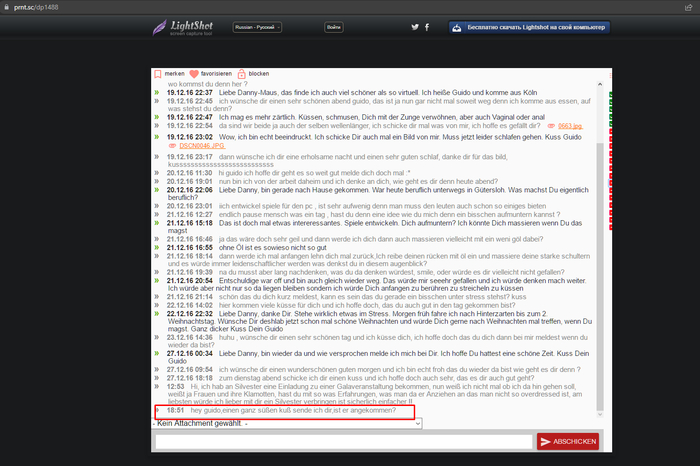This screenshot has width=700, height=466.
Task: Click the timestamp 19.12.16 23:17
Action: (x=190, y=157)
